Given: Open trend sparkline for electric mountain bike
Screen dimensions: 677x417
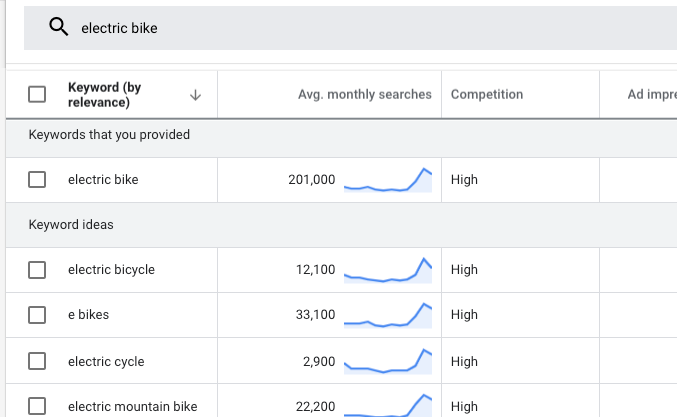Looking at the screenshot, I should (388, 404).
